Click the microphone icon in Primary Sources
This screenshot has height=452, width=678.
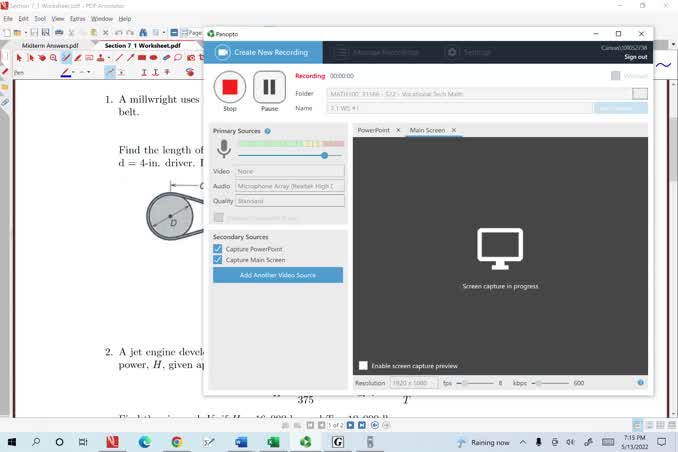(224, 149)
